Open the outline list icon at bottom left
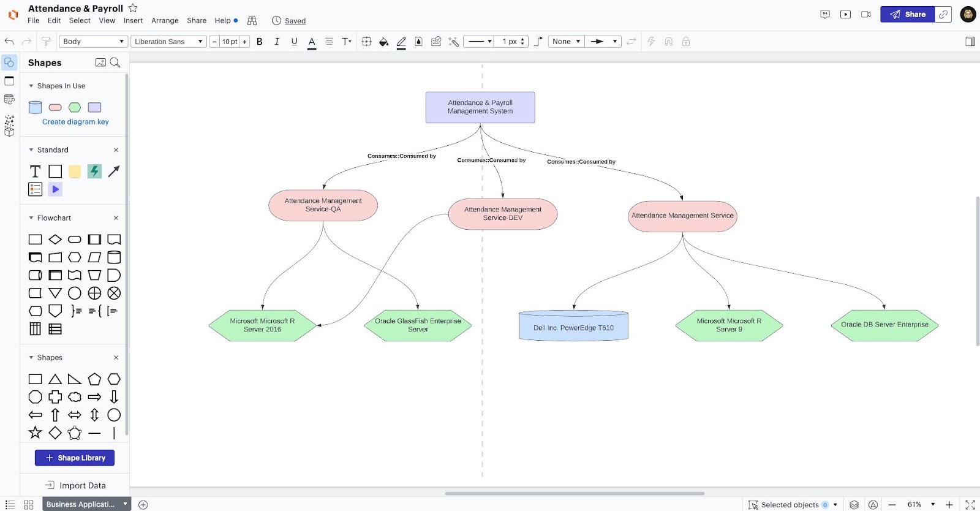The height and width of the screenshot is (511, 980). [x=10, y=505]
